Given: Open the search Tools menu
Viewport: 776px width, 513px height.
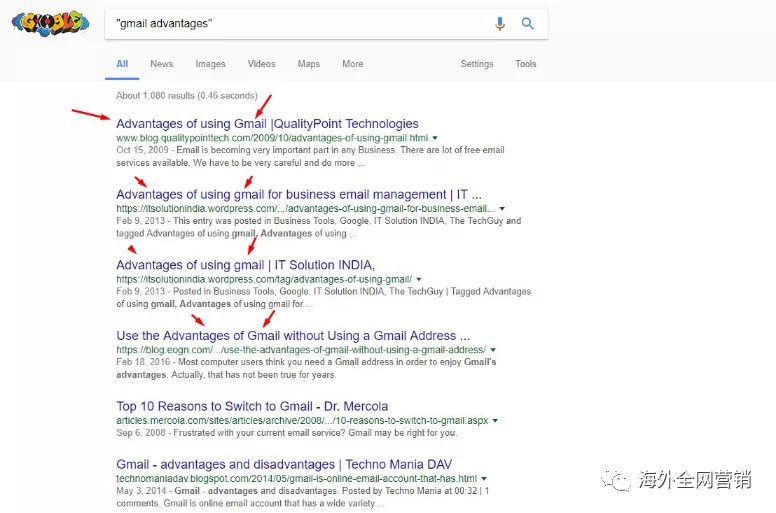Looking at the screenshot, I should pos(526,64).
